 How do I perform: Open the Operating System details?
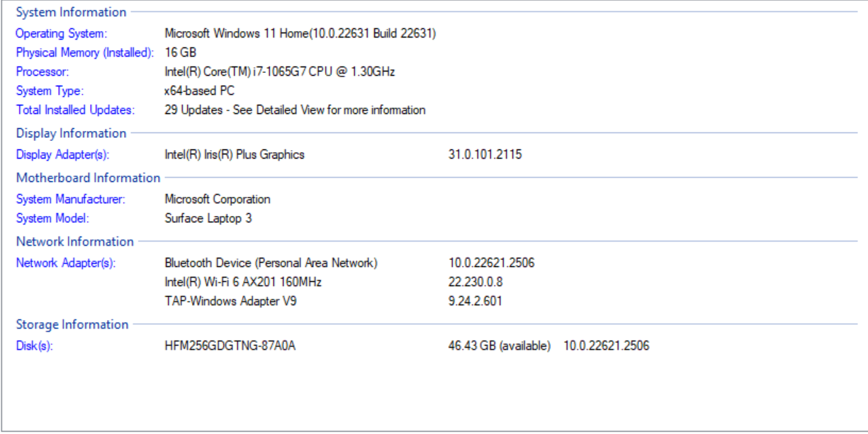48,33
